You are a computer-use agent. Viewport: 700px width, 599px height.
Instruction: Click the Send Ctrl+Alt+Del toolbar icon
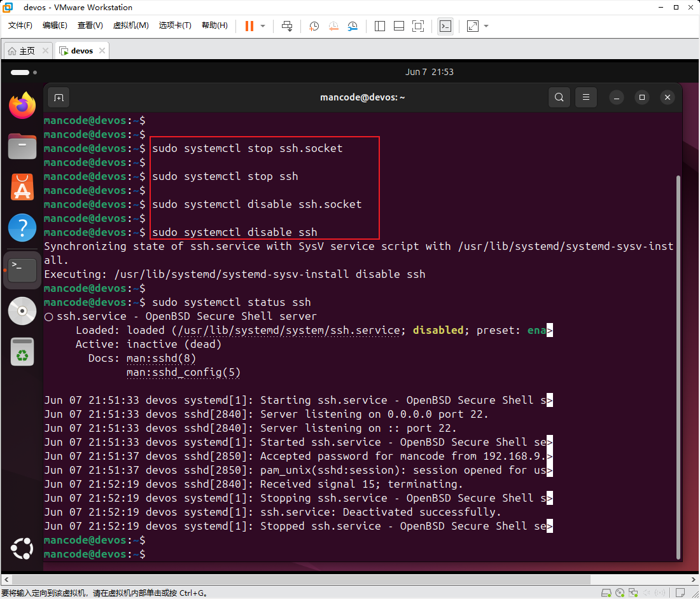(x=287, y=26)
